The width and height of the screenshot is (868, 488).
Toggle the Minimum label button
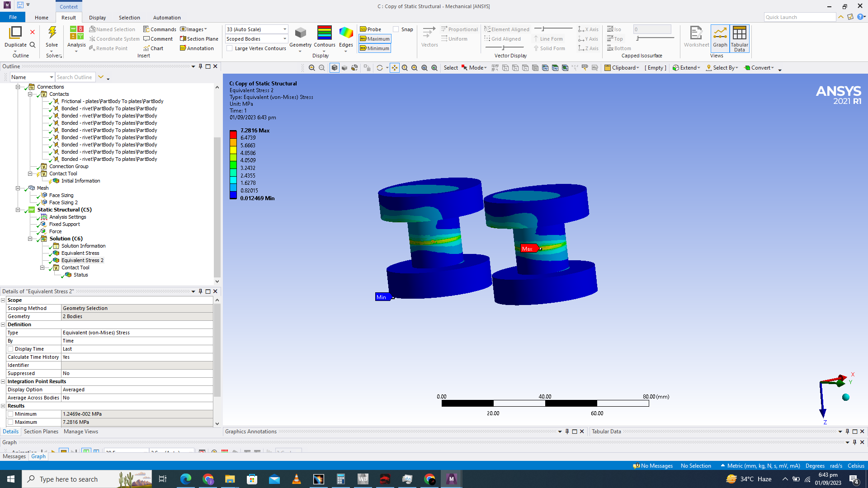375,48
